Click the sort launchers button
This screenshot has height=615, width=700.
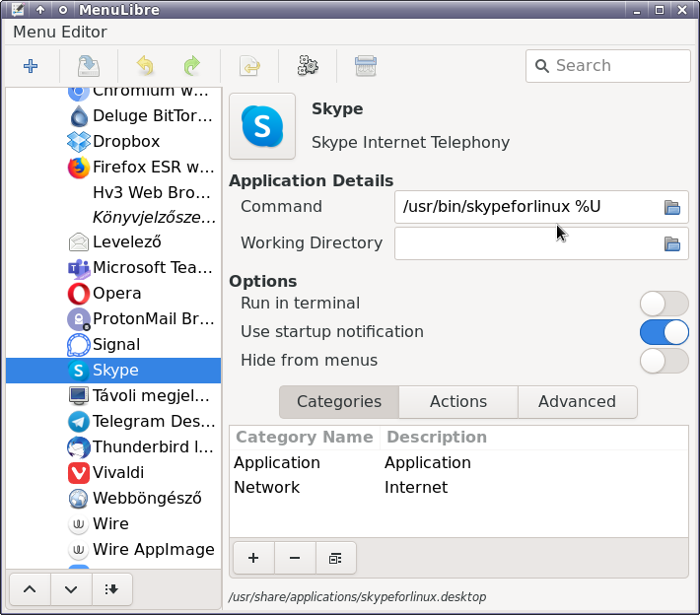click(111, 589)
